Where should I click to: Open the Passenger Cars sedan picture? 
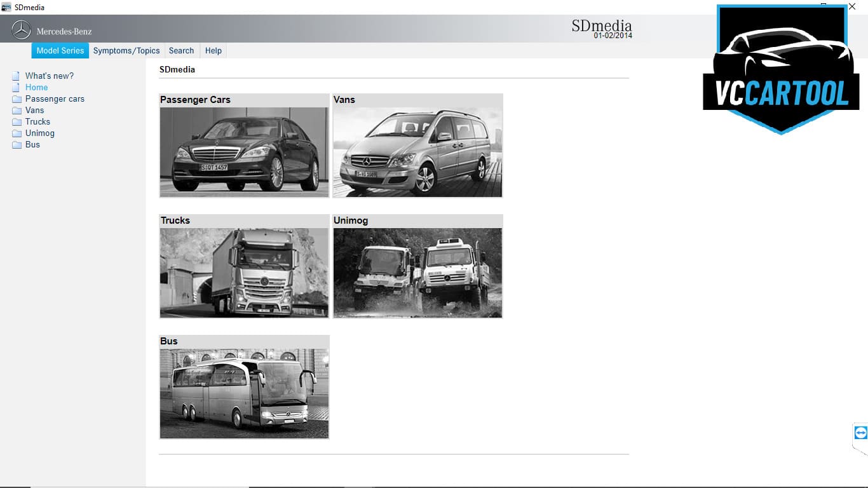click(244, 152)
